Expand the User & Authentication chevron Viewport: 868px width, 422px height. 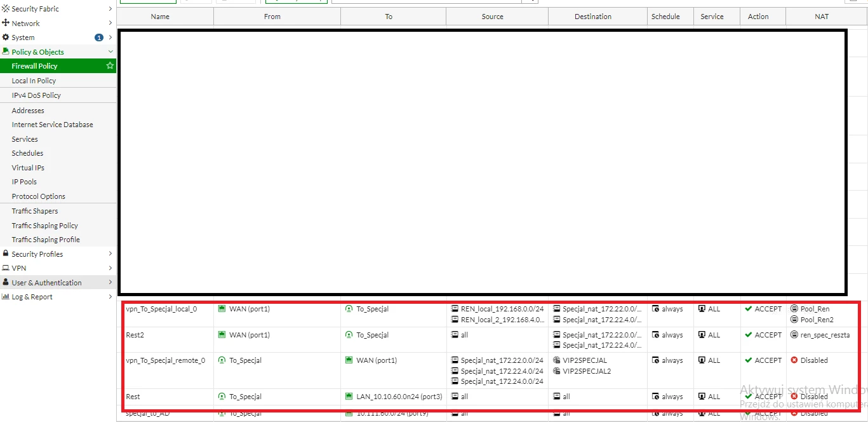[110, 283]
